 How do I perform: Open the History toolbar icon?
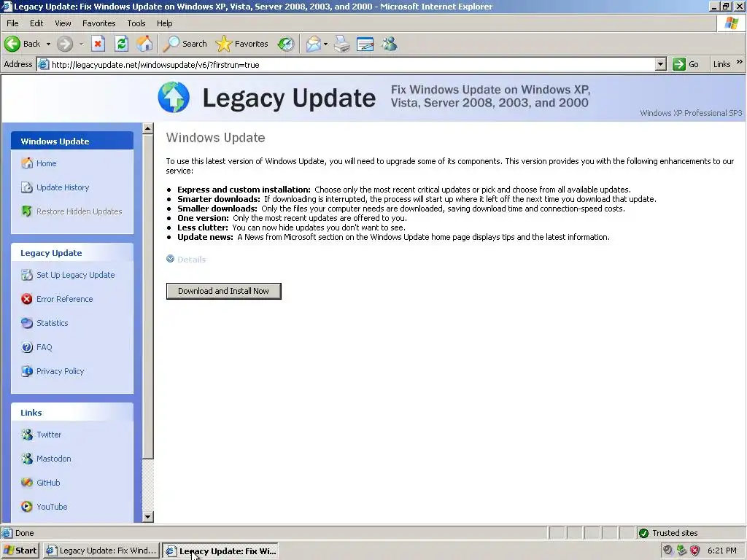(x=286, y=44)
